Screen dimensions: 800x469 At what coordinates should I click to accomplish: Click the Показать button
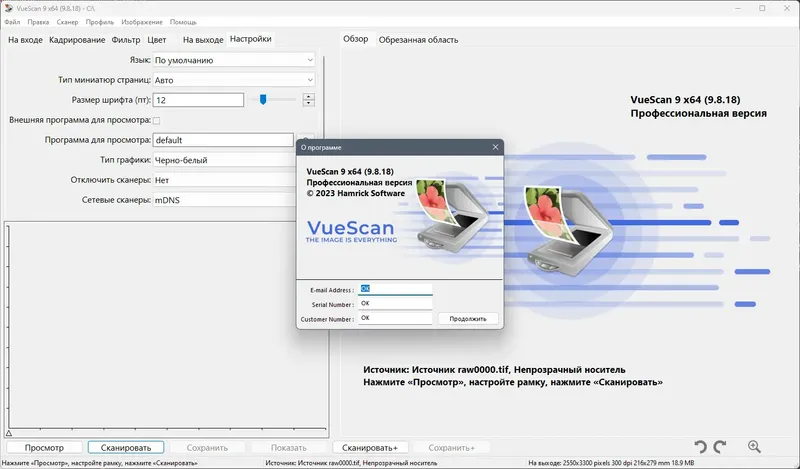coord(289,448)
